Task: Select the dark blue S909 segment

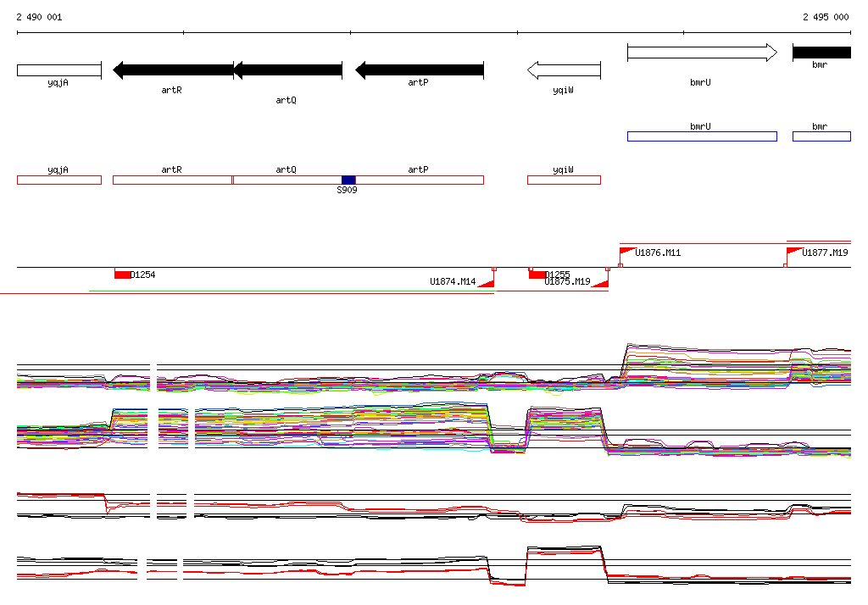Action: (x=348, y=180)
